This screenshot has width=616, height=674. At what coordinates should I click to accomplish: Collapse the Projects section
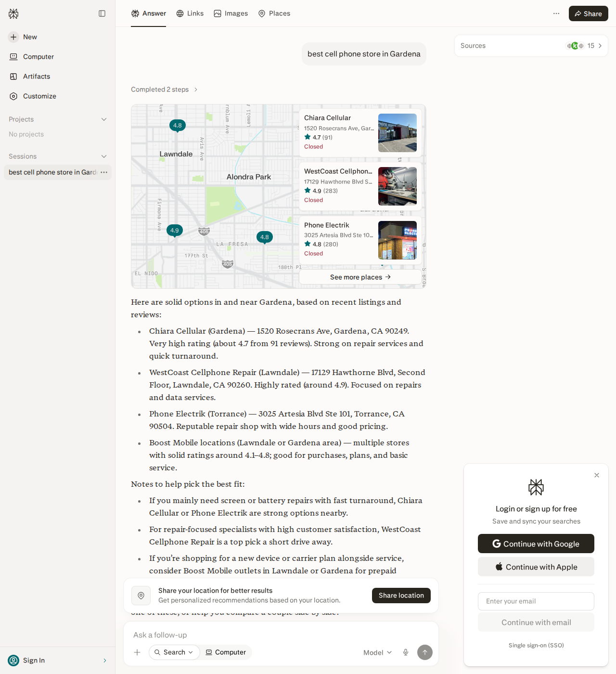tap(104, 119)
